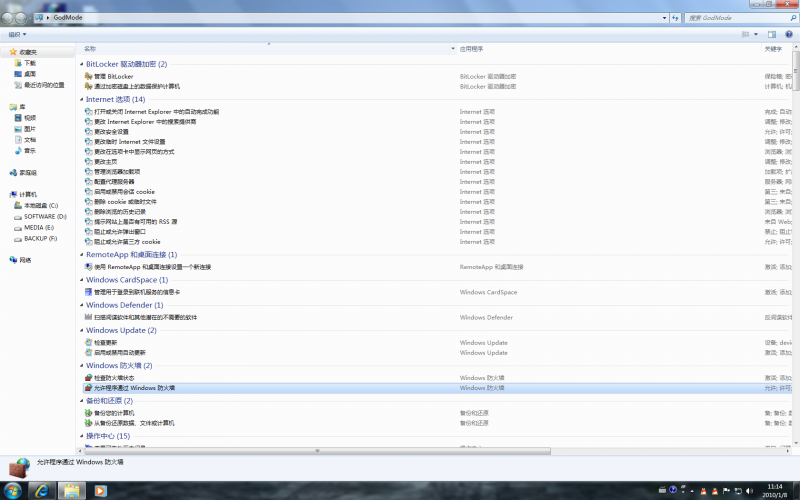Viewport: 800px width, 500px height.
Task: Open 音乐 library in sidebar
Action: point(25,151)
